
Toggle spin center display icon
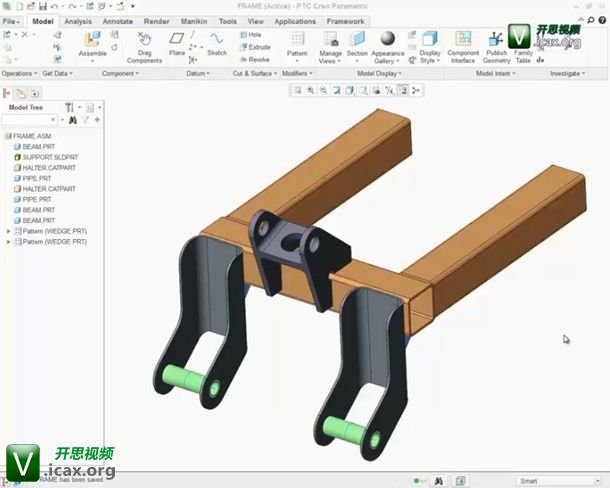point(415,90)
